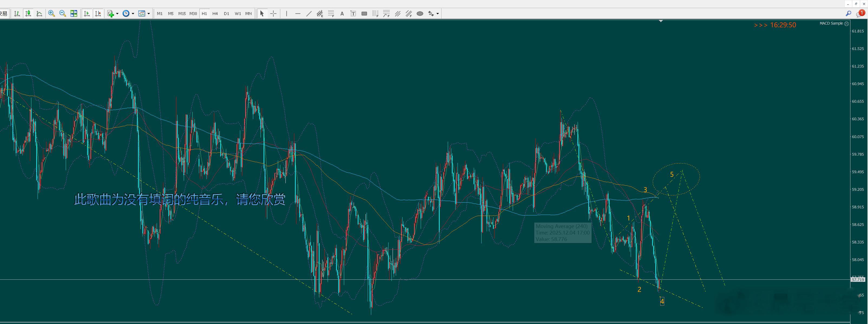
Task: Switch chart to bar chart mode
Action: click(x=17, y=14)
